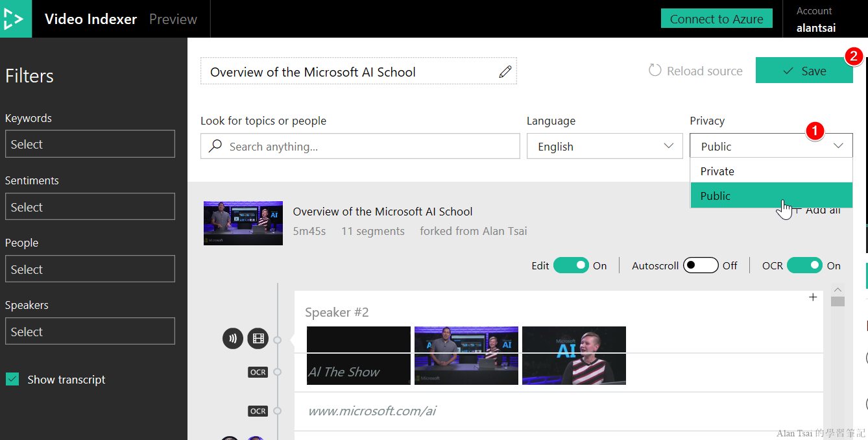This screenshot has width=868, height=440.
Task: Click the magnifier icon in the search box
Action: pos(215,147)
